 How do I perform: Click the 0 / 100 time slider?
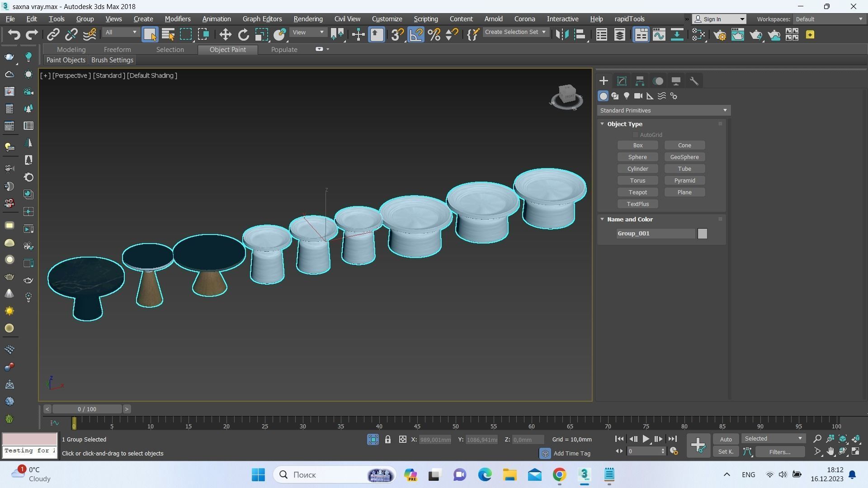point(87,409)
